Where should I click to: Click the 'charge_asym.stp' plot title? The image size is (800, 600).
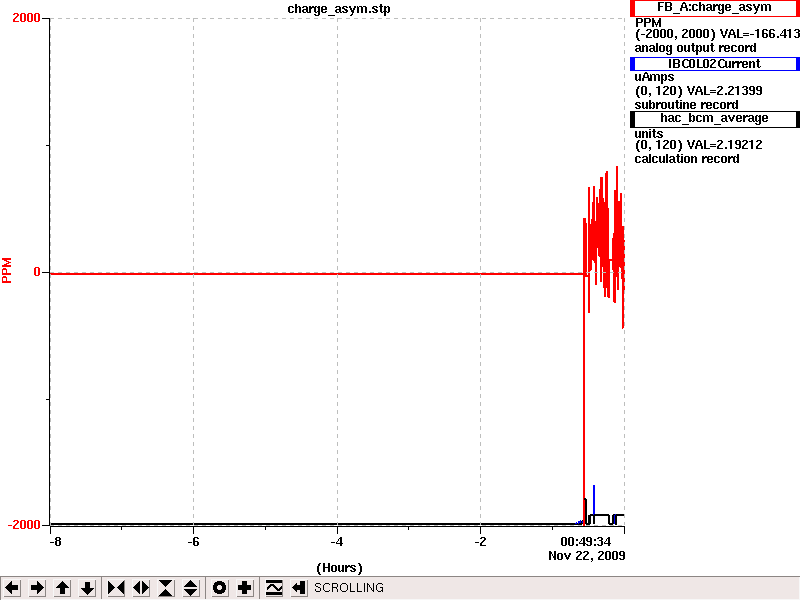click(339, 9)
